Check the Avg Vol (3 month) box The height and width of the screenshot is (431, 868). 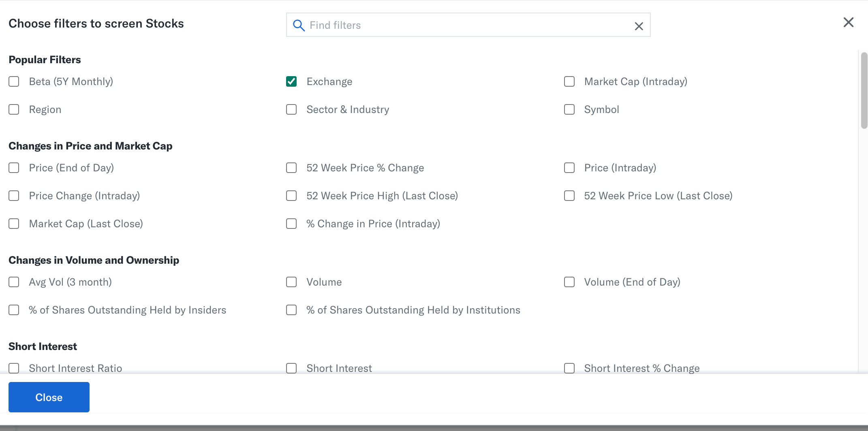click(x=14, y=282)
